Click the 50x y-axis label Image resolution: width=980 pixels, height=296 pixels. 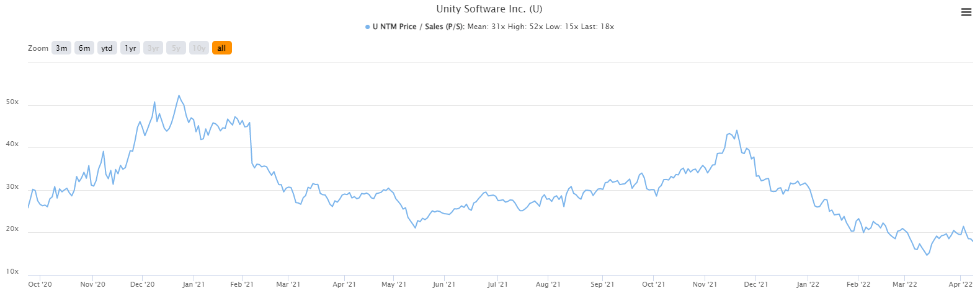(x=12, y=102)
